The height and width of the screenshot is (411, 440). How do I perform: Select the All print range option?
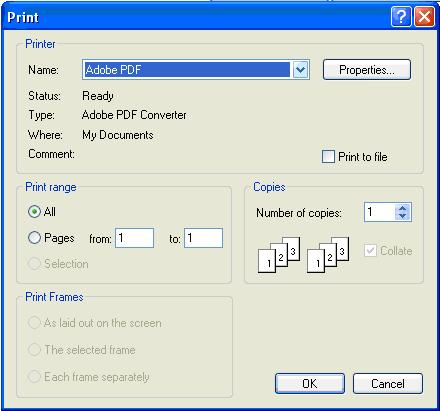34,212
